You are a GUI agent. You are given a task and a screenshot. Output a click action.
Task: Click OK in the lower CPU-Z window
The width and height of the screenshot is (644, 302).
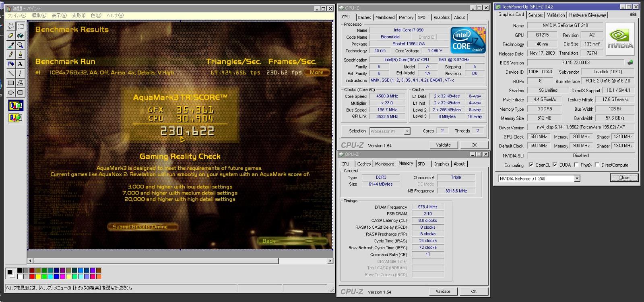[474, 292]
